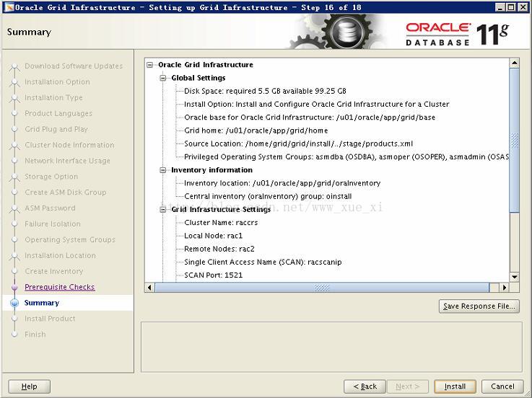The image size is (532, 398).
Task: Select Local Node rac1 row
Action: coord(213,236)
